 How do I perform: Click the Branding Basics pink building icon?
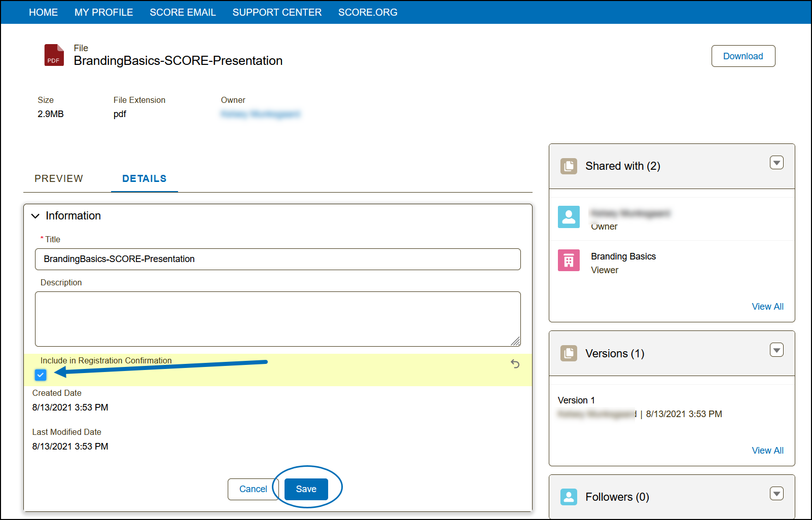click(569, 261)
